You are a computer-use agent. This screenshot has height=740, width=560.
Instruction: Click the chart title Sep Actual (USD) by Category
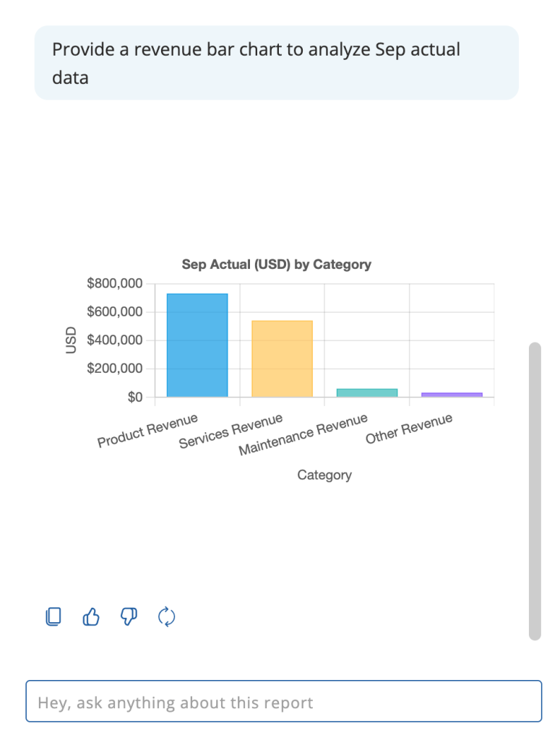tap(277, 264)
